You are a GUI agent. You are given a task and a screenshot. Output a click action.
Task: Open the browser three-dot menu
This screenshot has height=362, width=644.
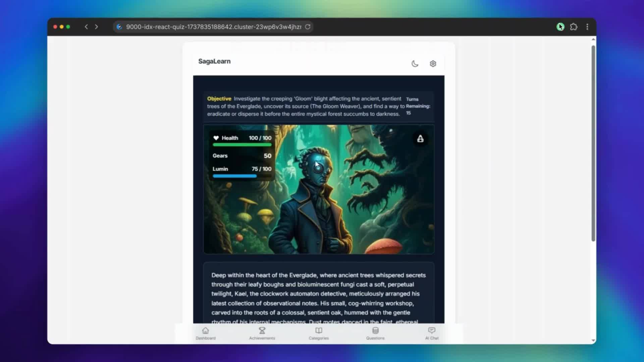click(x=588, y=27)
